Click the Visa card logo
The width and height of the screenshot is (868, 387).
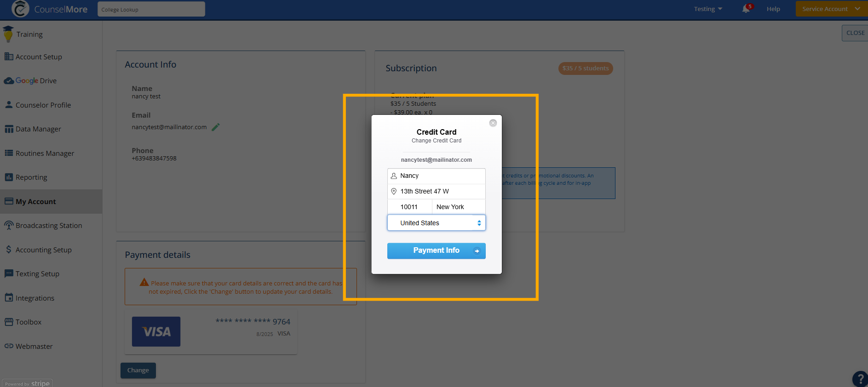[156, 331]
